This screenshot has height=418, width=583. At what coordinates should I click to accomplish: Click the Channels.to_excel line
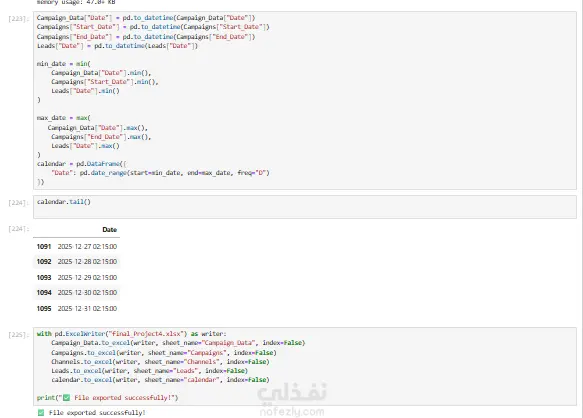[x=160, y=362]
